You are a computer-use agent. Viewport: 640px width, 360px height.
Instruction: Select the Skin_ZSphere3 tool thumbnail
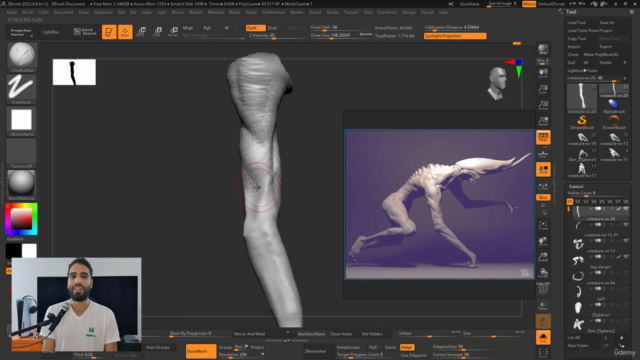coord(582,155)
